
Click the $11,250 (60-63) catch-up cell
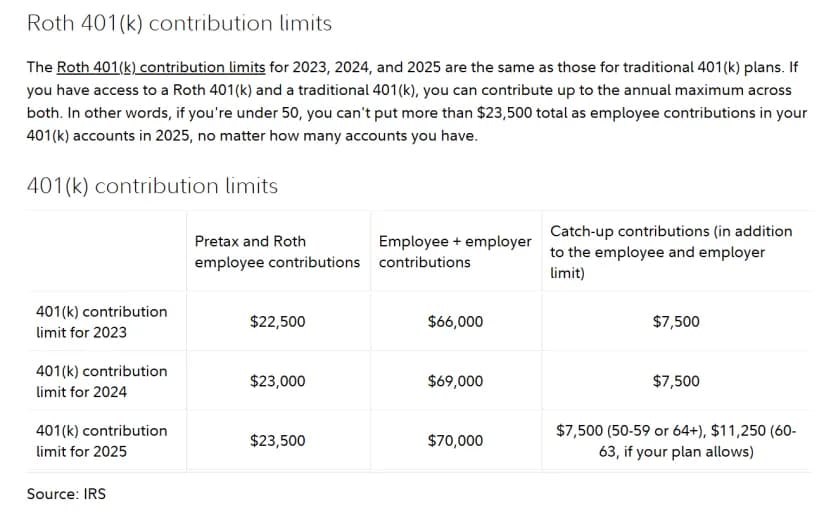[x=676, y=440]
